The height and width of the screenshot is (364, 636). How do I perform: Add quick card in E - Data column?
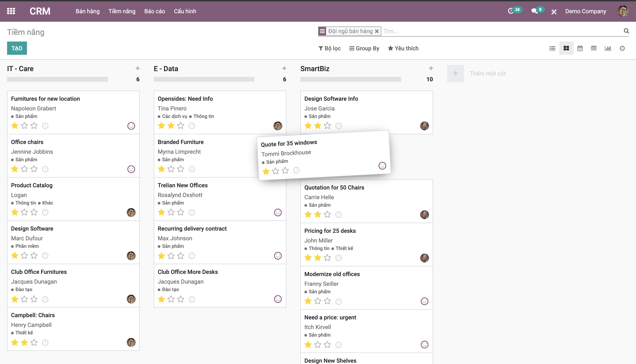click(x=284, y=68)
